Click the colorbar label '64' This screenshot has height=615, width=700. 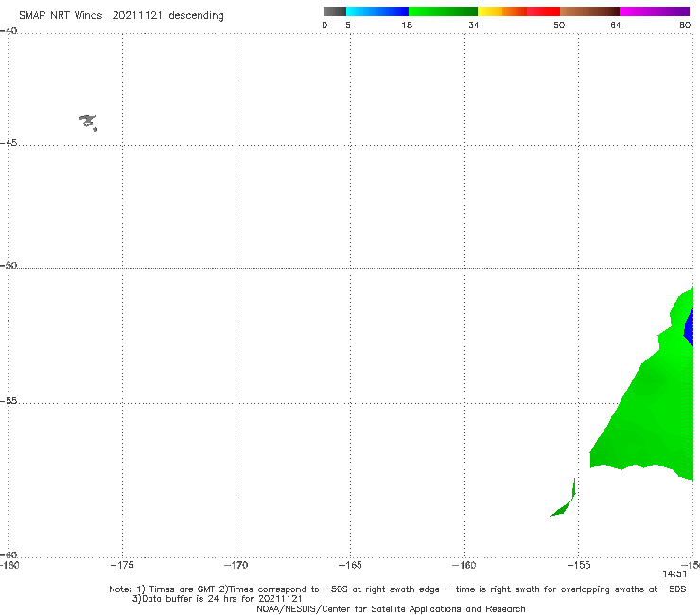point(616,25)
